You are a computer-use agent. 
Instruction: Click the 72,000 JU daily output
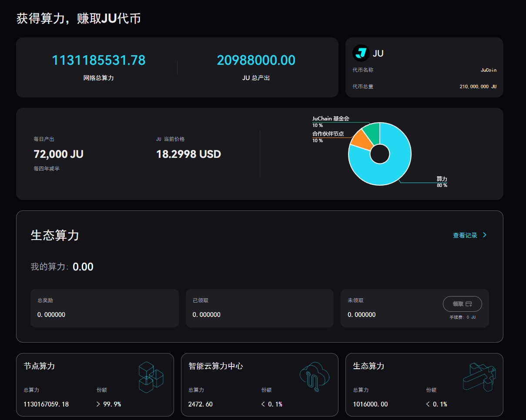point(58,154)
